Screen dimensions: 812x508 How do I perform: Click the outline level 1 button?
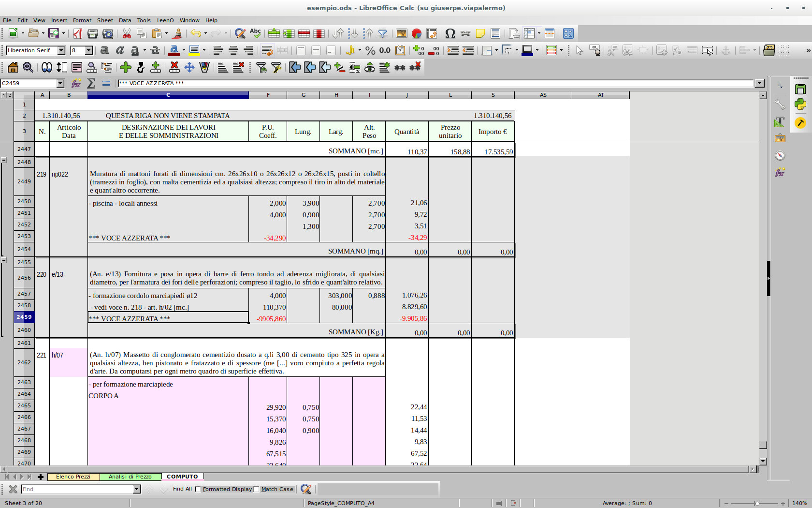[4, 95]
